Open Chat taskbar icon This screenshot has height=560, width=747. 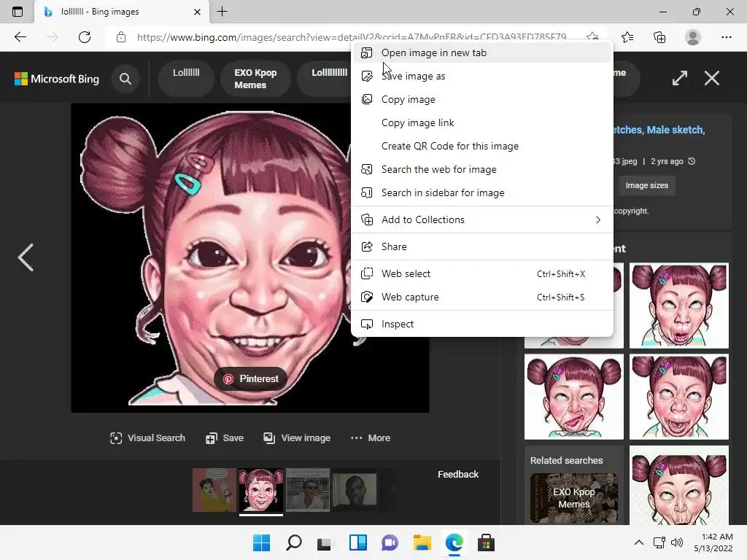[390, 542]
